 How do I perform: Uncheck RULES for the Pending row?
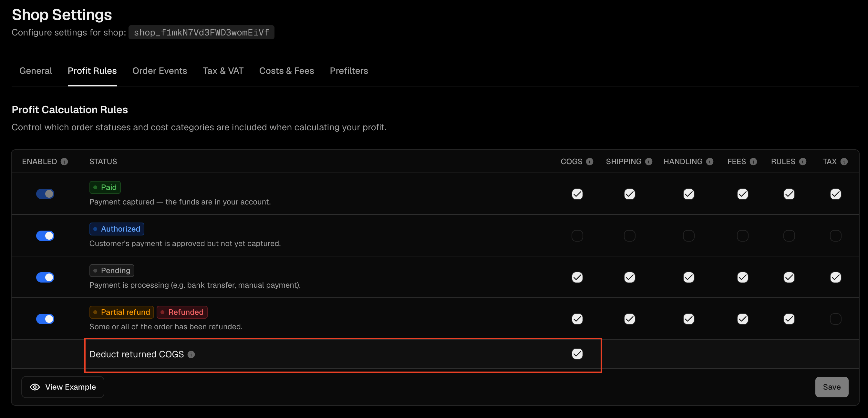pyautogui.click(x=789, y=277)
